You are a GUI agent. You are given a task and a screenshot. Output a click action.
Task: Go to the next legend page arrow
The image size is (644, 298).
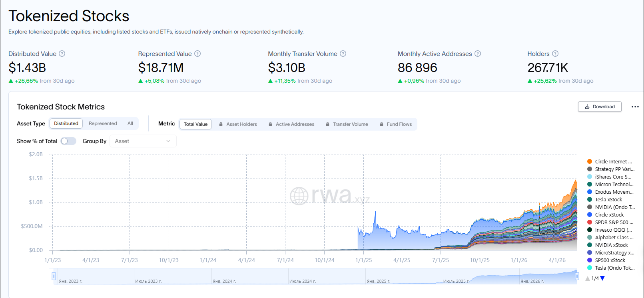tap(602, 278)
